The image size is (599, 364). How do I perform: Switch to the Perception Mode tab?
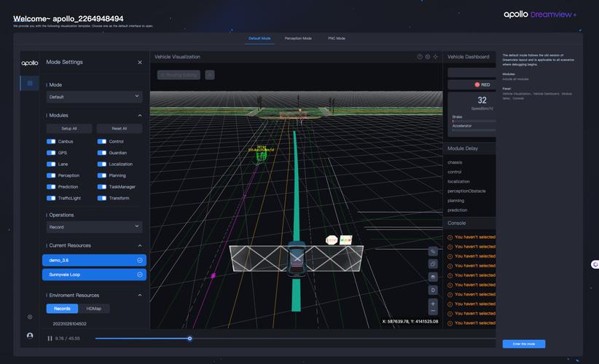coord(298,39)
